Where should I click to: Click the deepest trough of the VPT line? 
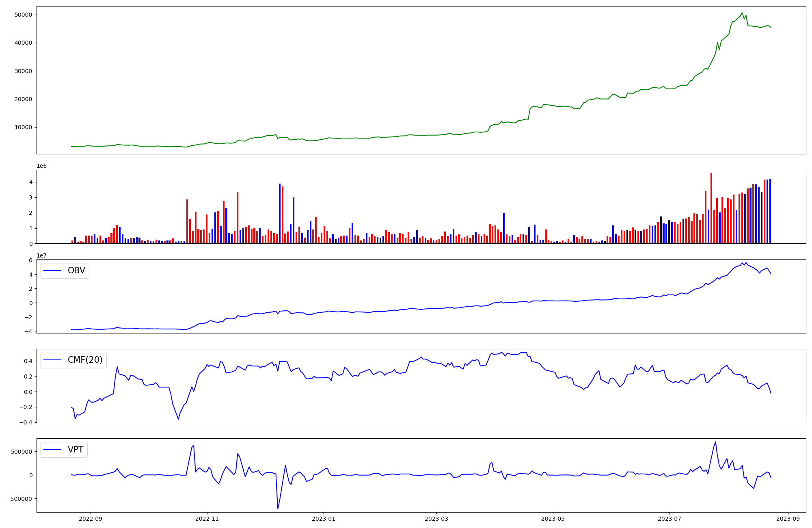(278, 508)
